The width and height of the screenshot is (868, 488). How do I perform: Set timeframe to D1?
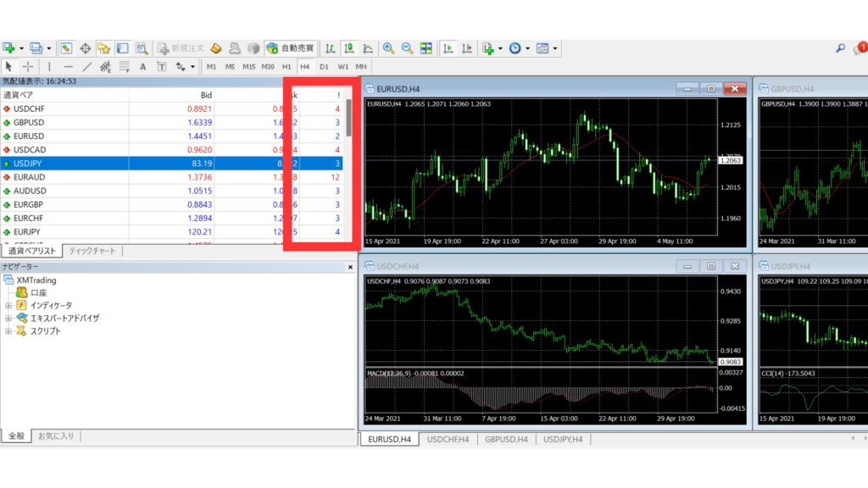tap(324, 66)
